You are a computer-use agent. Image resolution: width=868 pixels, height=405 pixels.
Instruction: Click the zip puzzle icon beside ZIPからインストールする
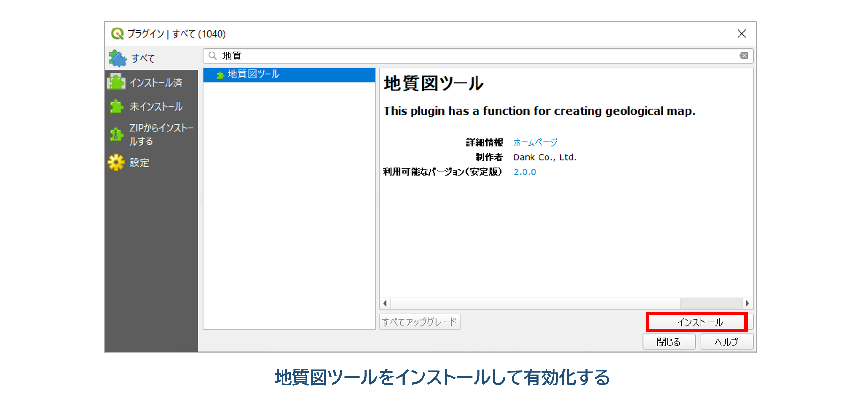(x=116, y=134)
